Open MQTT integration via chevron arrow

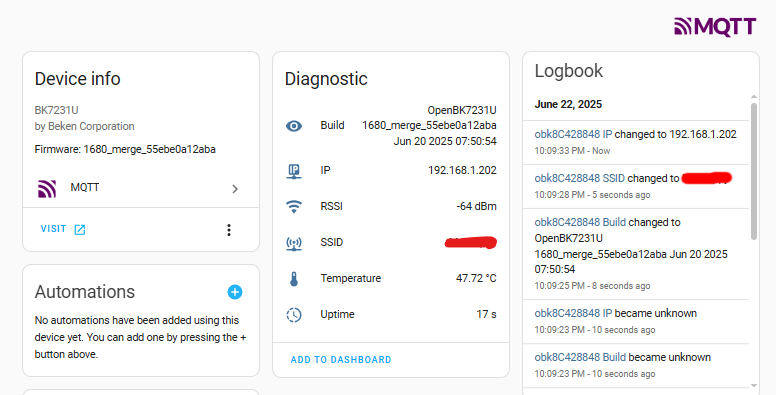tap(235, 189)
